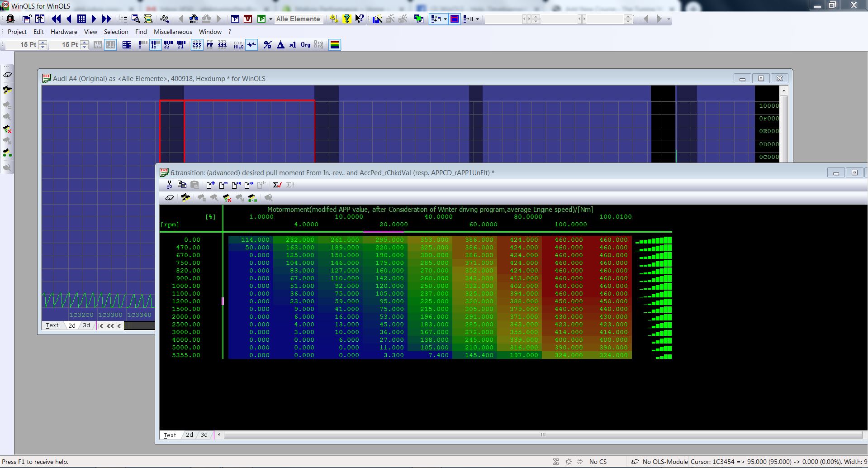The image size is (868, 468).
Task: Toggle 32-bit view mode
Action: pos(168,45)
